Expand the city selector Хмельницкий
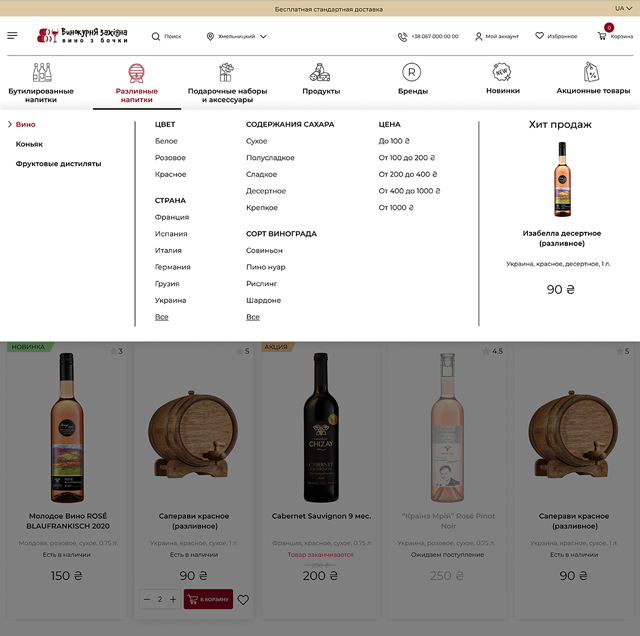The width and height of the screenshot is (640, 636). (236, 36)
